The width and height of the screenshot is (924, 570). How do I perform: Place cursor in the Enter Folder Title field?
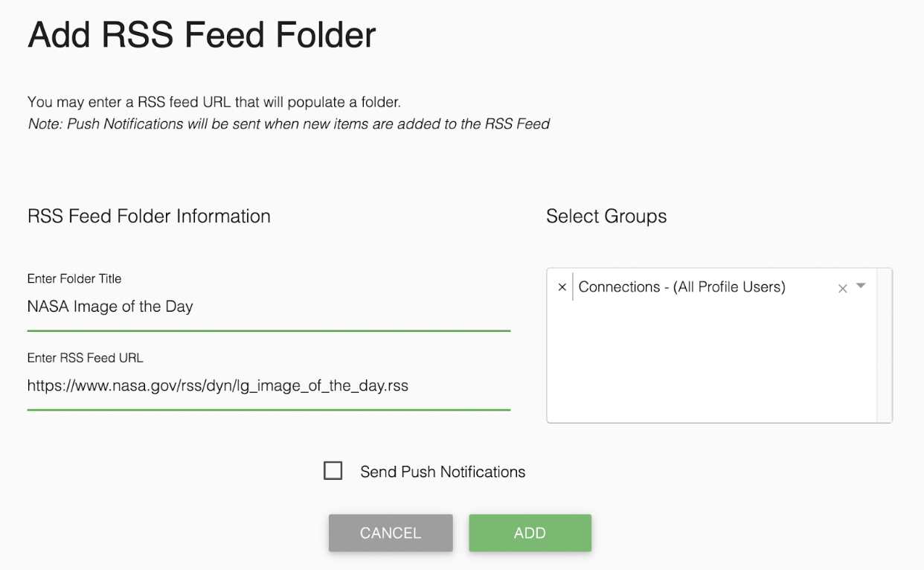pos(223,306)
